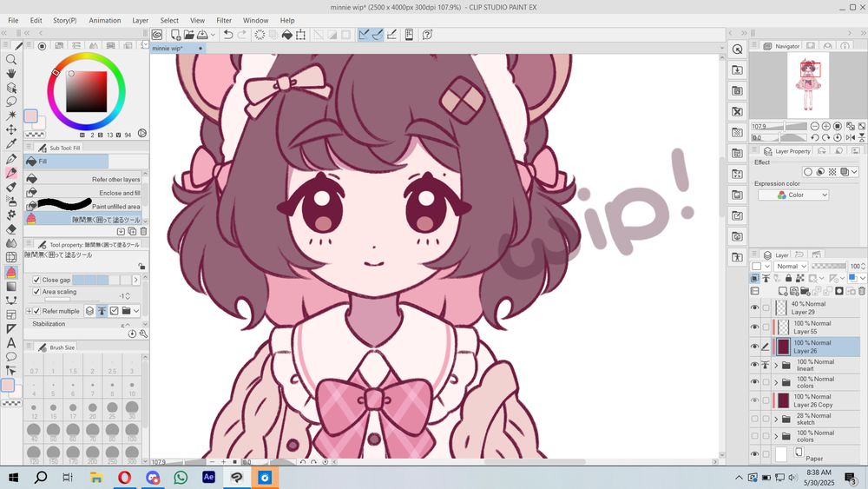Click the New file icon in the command bar
The width and height of the screenshot is (868, 489).
pos(175,35)
